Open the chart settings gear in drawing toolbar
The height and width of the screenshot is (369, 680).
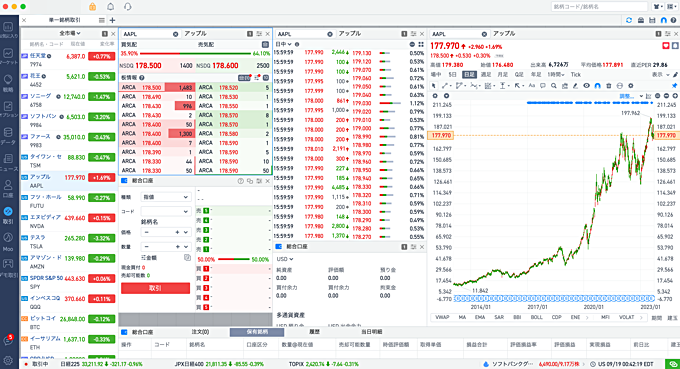[x=631, y=86]
